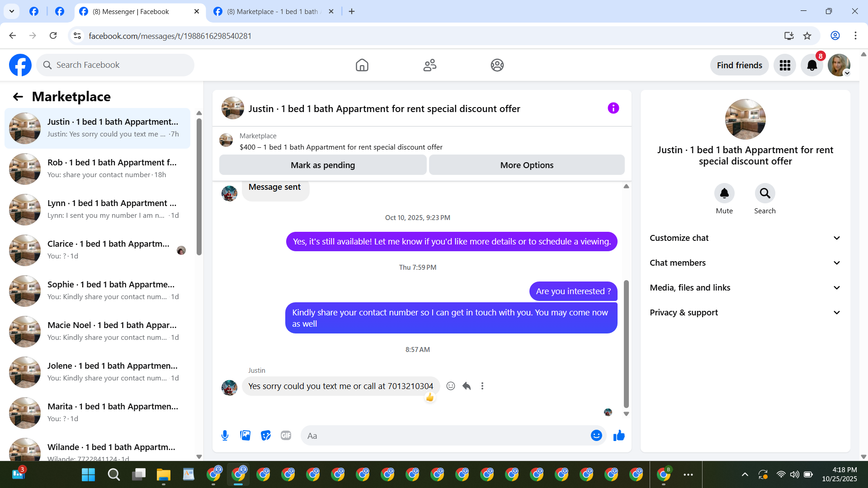Reply to Justin's message using the arrow icon

tap(467, 386)
